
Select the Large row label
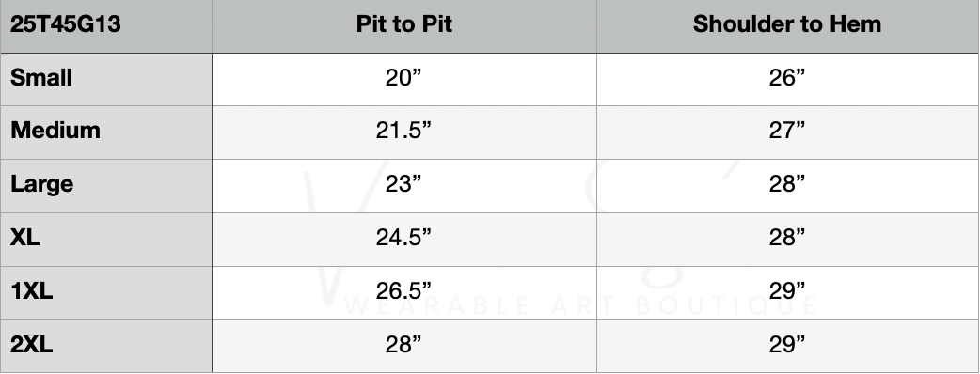pos(106,186)
